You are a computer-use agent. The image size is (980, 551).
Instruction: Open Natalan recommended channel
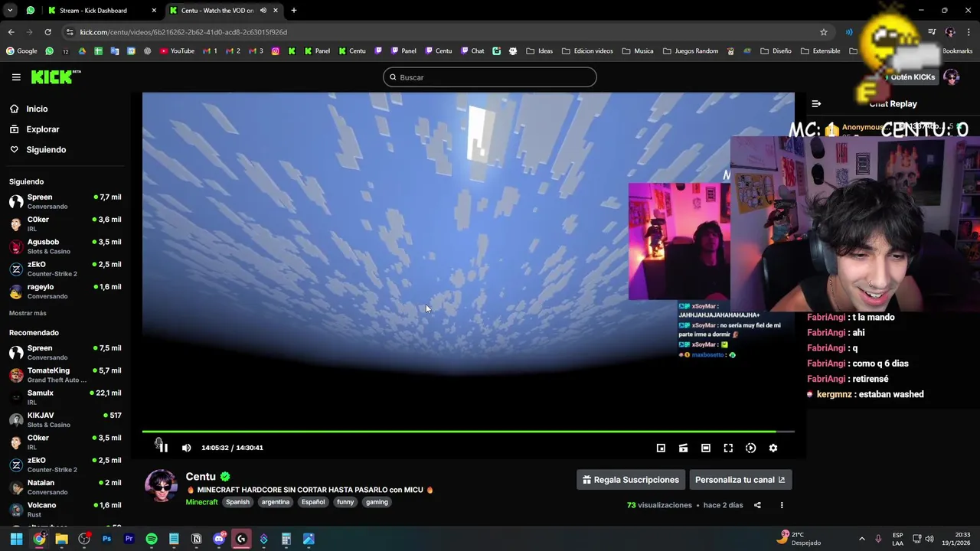tap(65, 487)
